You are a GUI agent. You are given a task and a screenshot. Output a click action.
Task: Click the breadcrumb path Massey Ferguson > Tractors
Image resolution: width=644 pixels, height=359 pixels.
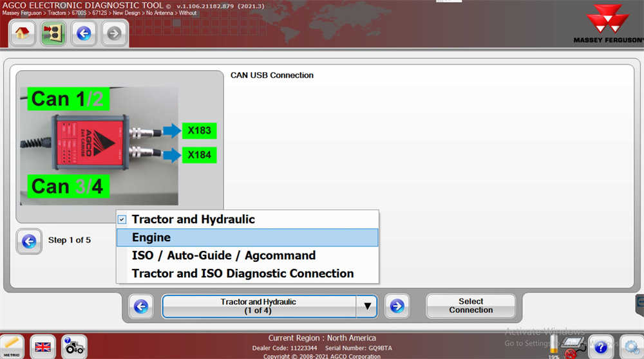34,13
